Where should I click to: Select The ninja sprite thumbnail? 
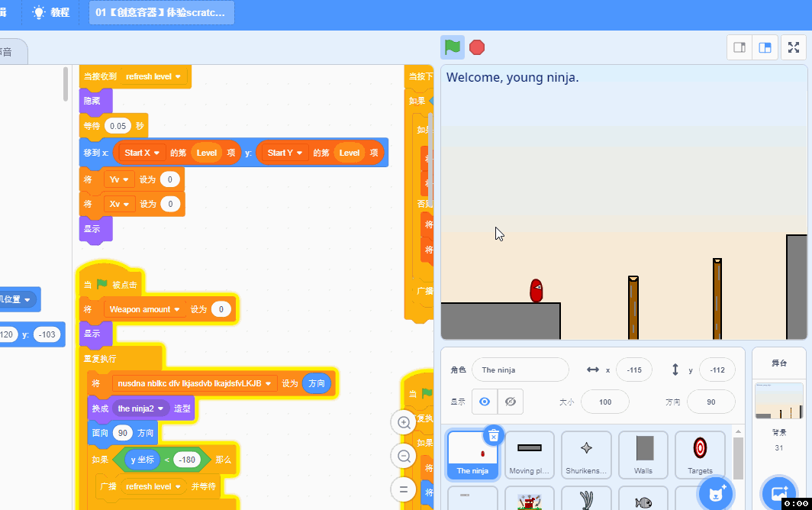472,454
